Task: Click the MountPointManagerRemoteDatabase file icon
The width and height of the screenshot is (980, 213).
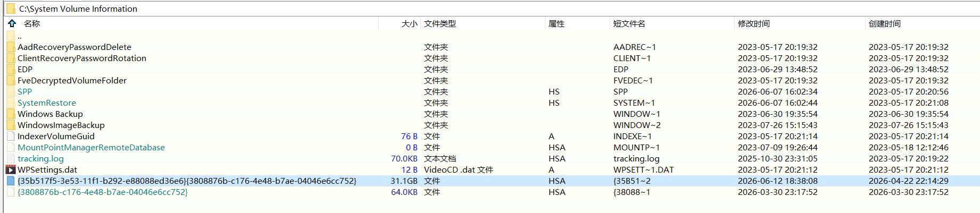Action: pyautogui.click(x=11, y=147)
